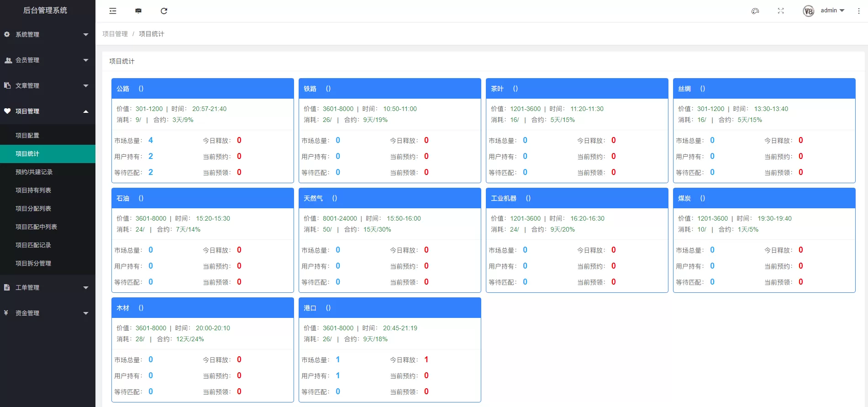The width and height of the screenshot is (868, 407).
Task: Click the 港口 project card header
Action: pyautogui.click(x=389, y=308)
